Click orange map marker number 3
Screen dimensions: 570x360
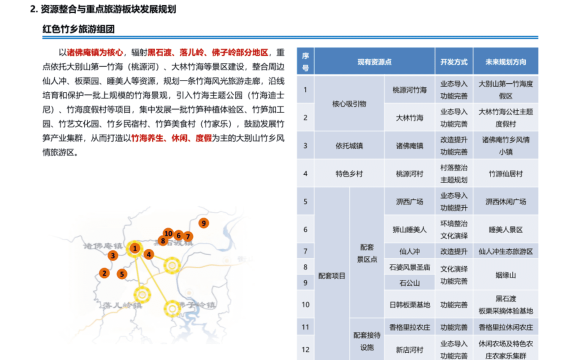pos(113,256)
